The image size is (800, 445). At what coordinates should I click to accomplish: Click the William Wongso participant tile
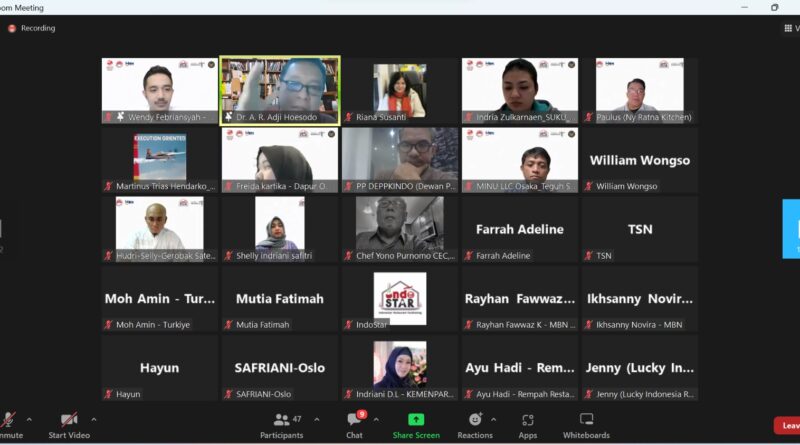640,160
